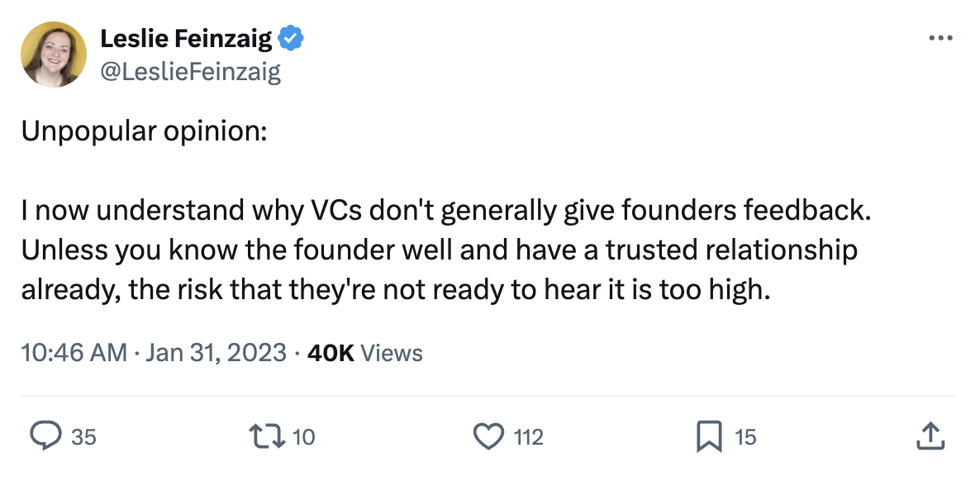View the 40K Views analytics

click(x=364, y=353)
